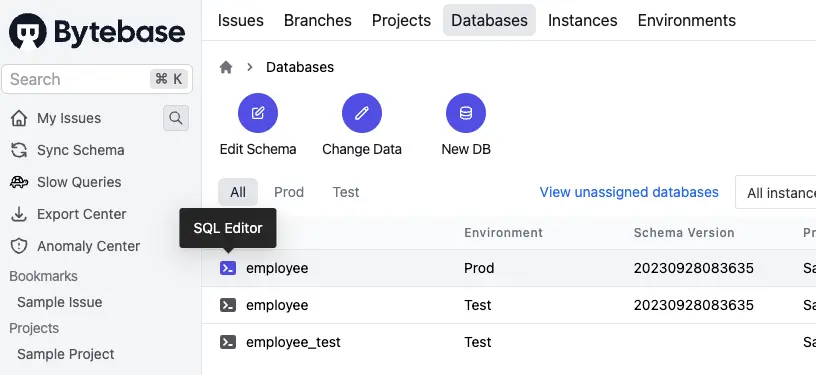Click the Slow Queries turtle icon
Screen dimensions: 816x375
(x=19, y=182)
